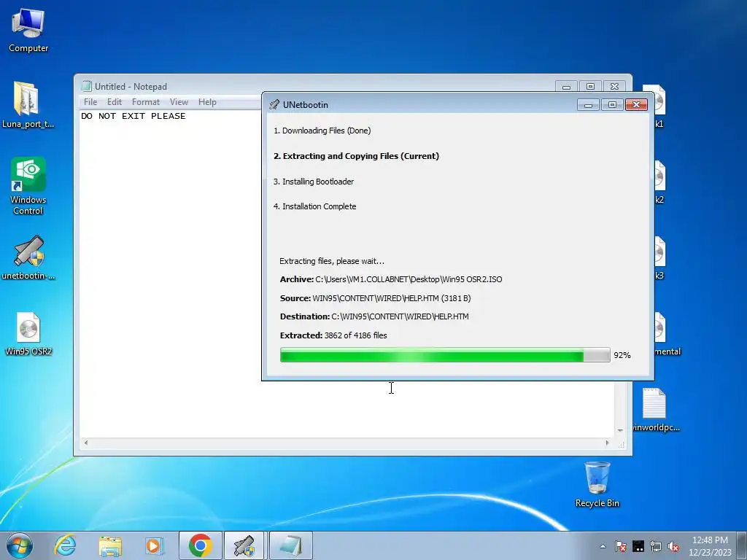The image size is (747, 560).
Task: Click the Notepad title bar icon
Action: point(86,86)
